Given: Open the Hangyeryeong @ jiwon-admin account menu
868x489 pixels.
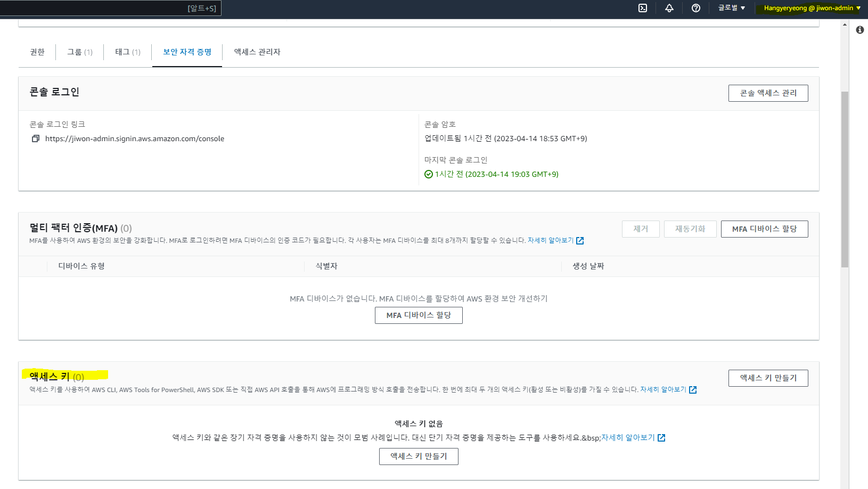Looking at the screenshot, I should coord(812,8).
